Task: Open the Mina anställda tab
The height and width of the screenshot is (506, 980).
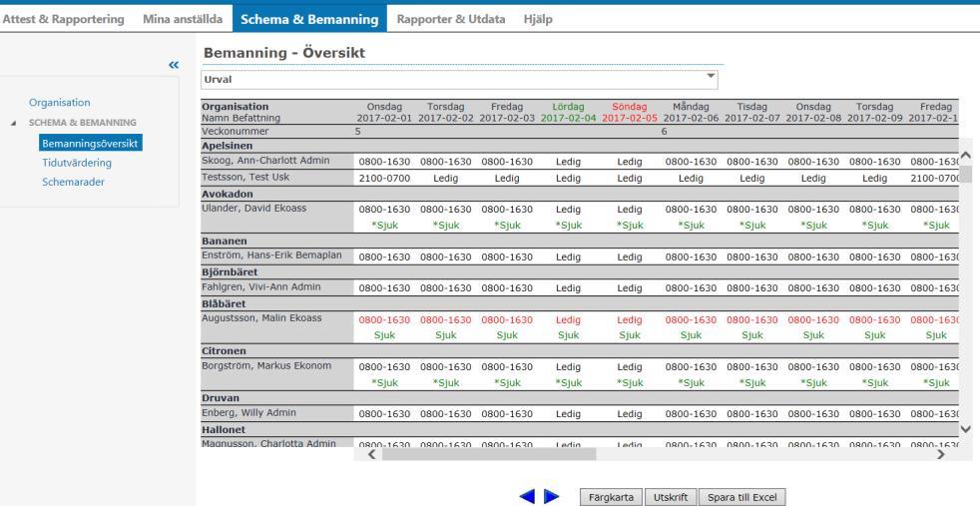Action: 183,19
